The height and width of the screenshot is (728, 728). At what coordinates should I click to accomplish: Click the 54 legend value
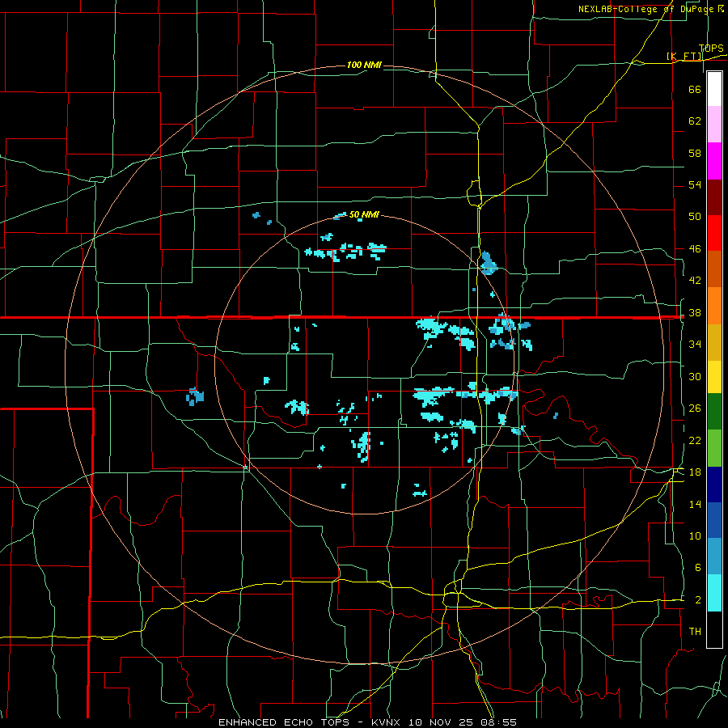(x=695, y=184)
